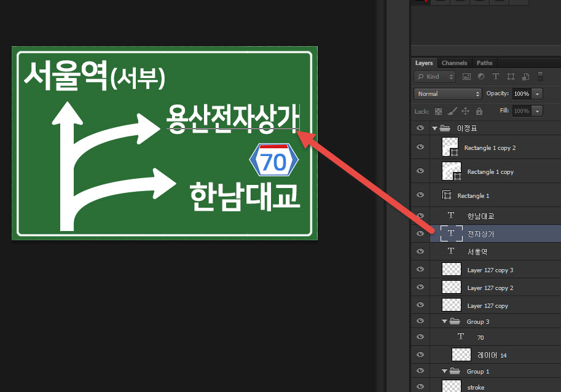Select the stroke layer thumbnail

[x=452, y=386]
